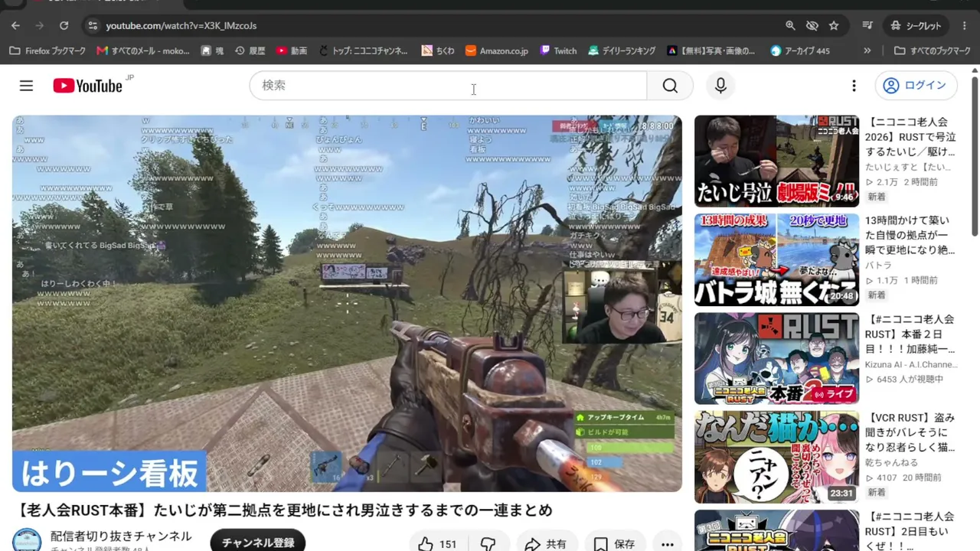This screenshot has height=551, width=980.
Task: Open the バトラ城無くなる video thumbnail
Action: (x=776, y=260)
